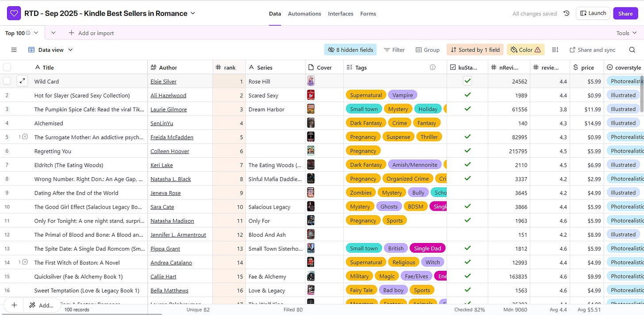644x315 pixels.
Task: Click the Author column header
Action: pyautogui.click(x=180, y=67)
